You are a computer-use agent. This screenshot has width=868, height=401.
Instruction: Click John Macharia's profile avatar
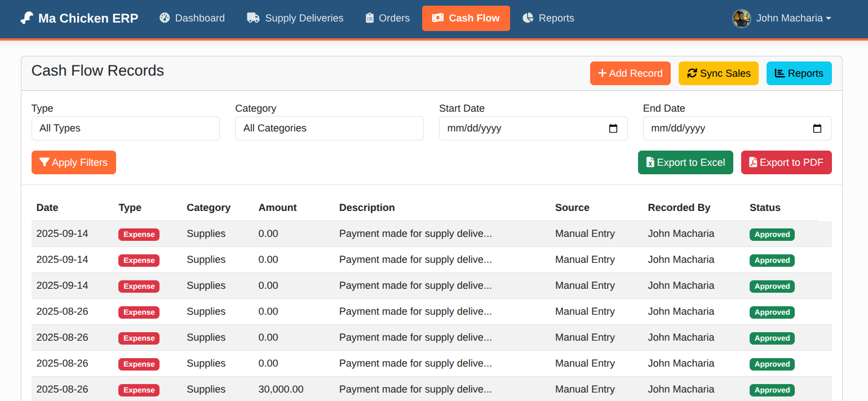(742, 17)
